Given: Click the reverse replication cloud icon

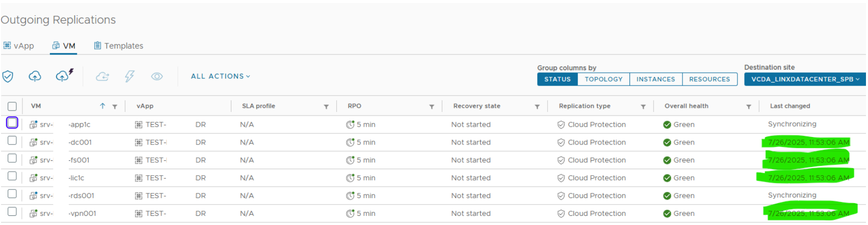Looking at the screenshot, I should click(102, 76).
